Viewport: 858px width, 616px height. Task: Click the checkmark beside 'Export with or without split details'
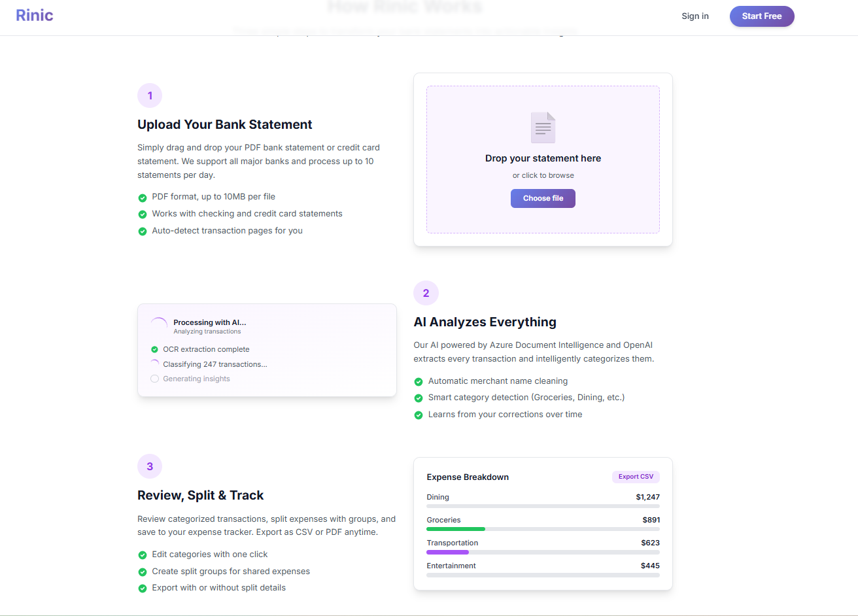(143, 587)
